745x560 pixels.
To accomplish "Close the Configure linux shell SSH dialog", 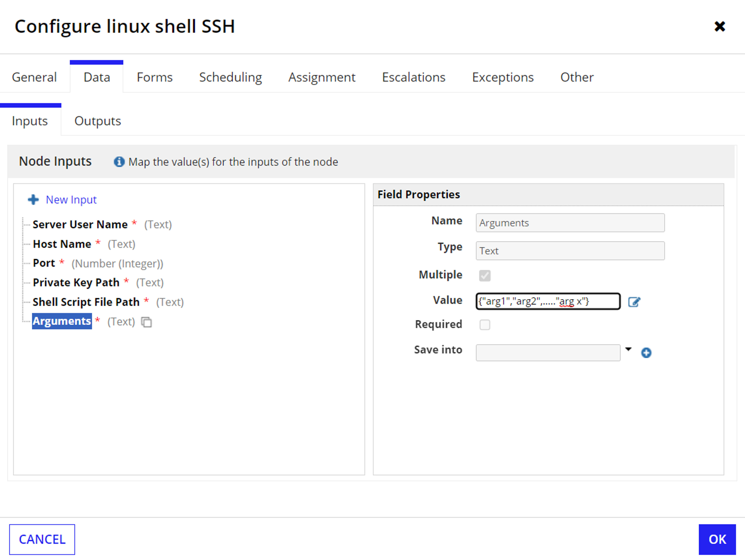I will pos(719,26).
